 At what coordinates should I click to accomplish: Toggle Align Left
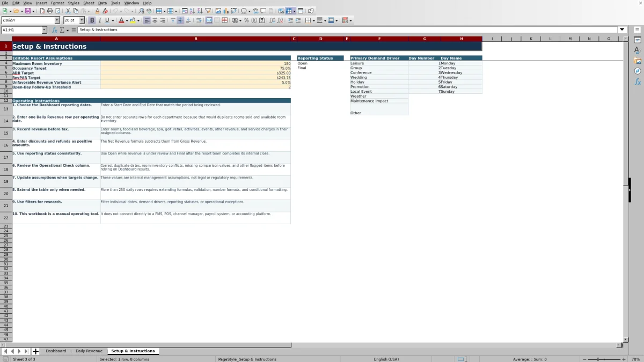(147, 20)
